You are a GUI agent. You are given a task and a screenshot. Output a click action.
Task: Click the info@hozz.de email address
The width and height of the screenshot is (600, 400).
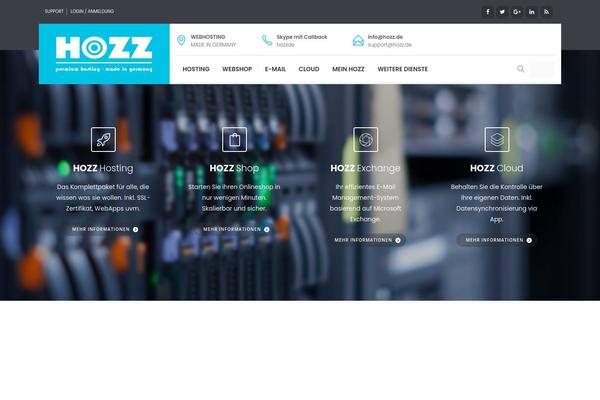coord(385,37)
